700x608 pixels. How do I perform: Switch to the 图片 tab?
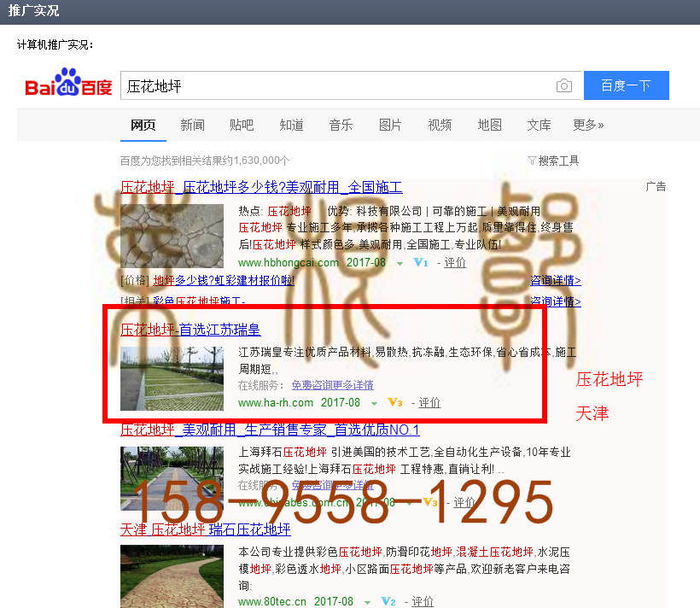pyautogui.click(x=390, y=125)
